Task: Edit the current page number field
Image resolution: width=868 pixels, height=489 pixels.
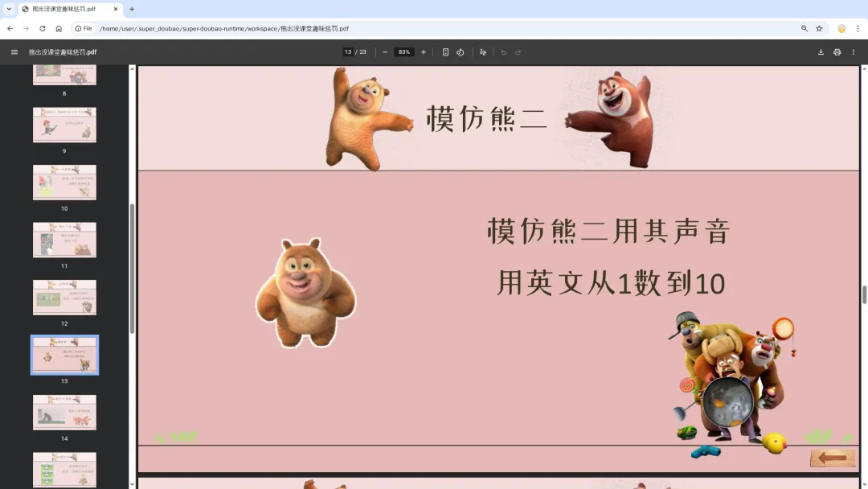Action: click(x=348, y=52)
